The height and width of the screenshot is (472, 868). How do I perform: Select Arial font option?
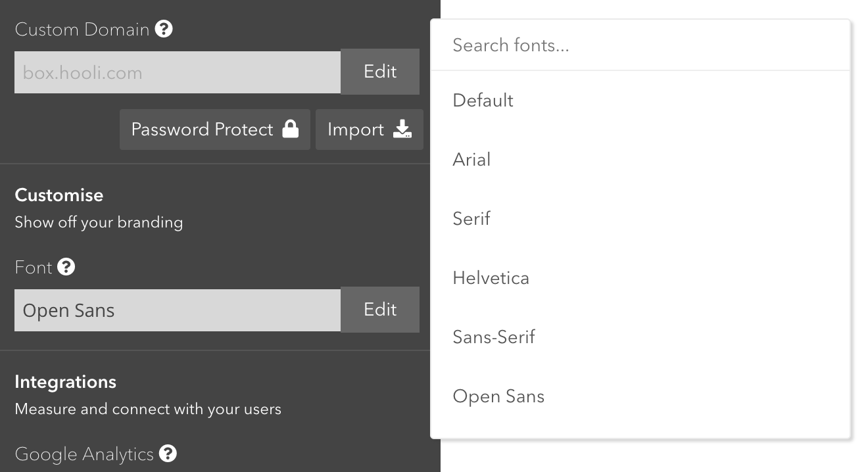click(471, 160)
